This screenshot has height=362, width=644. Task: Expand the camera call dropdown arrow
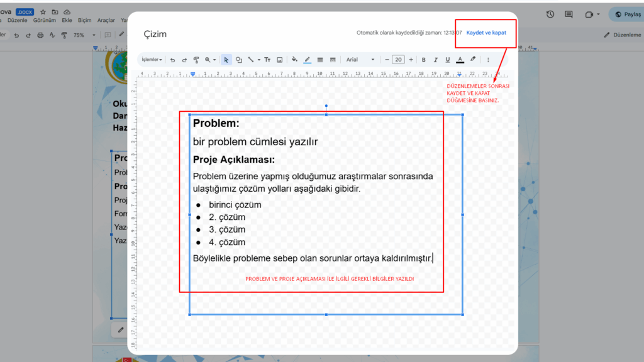598,14
